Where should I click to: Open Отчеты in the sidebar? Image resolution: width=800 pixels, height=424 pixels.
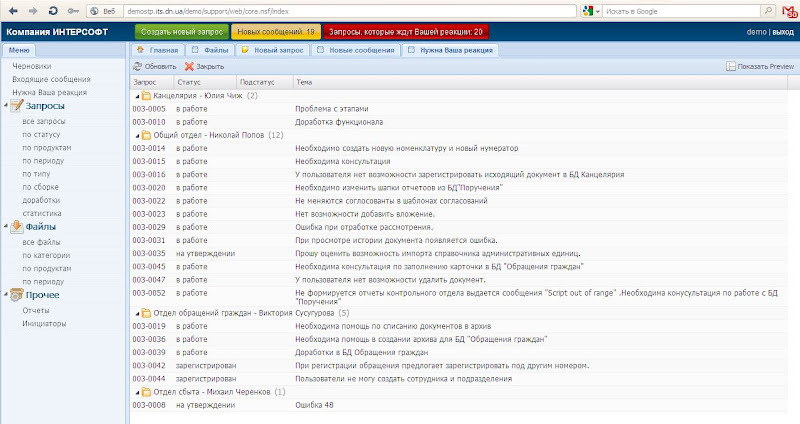point(36,310)
